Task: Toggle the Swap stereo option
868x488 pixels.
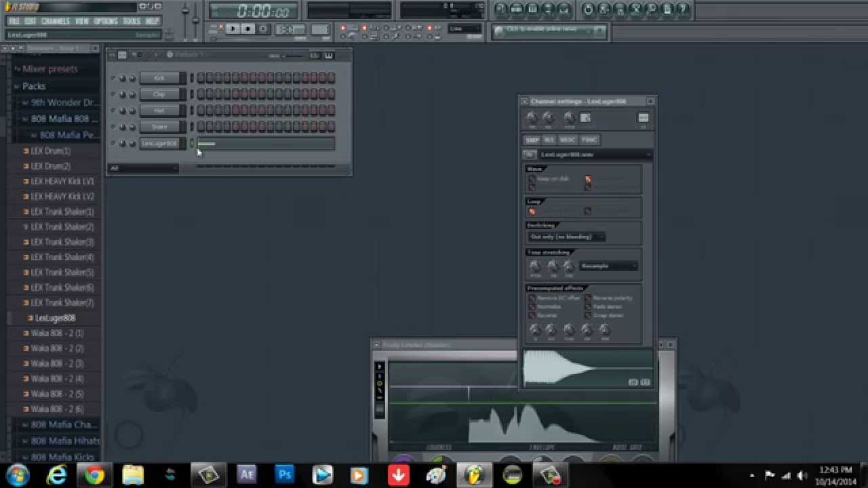Action: click(588, 315)
